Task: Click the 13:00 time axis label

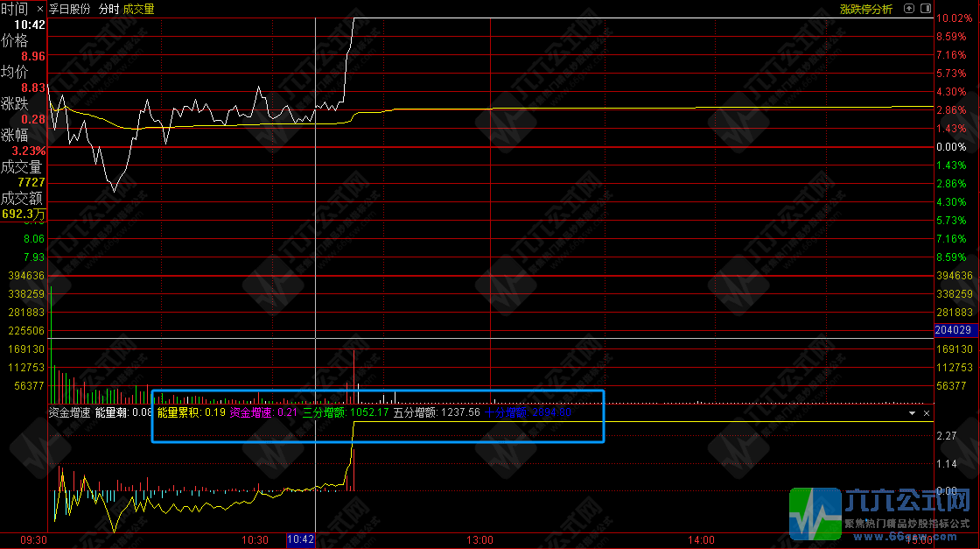Action: (479, 540)
